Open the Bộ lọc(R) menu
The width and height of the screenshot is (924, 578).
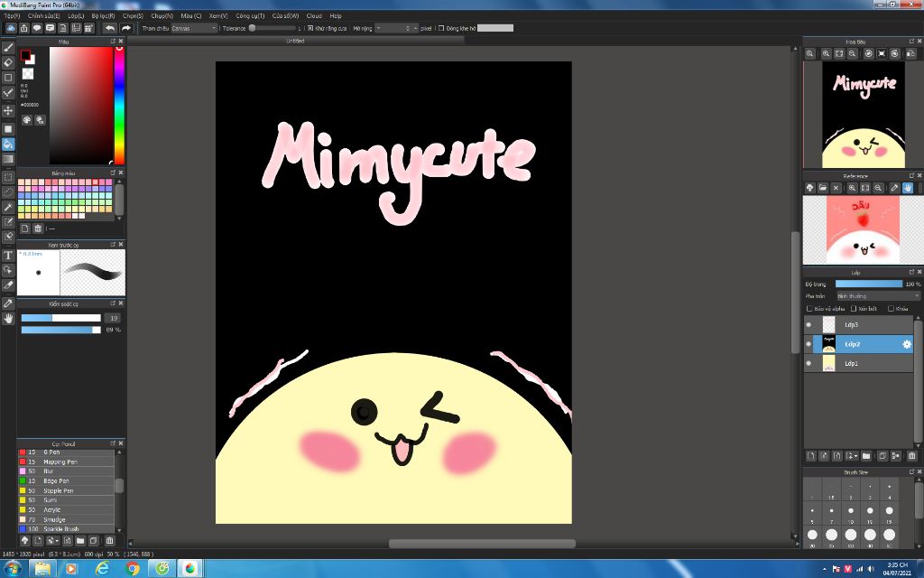click(x=103, y=16)
